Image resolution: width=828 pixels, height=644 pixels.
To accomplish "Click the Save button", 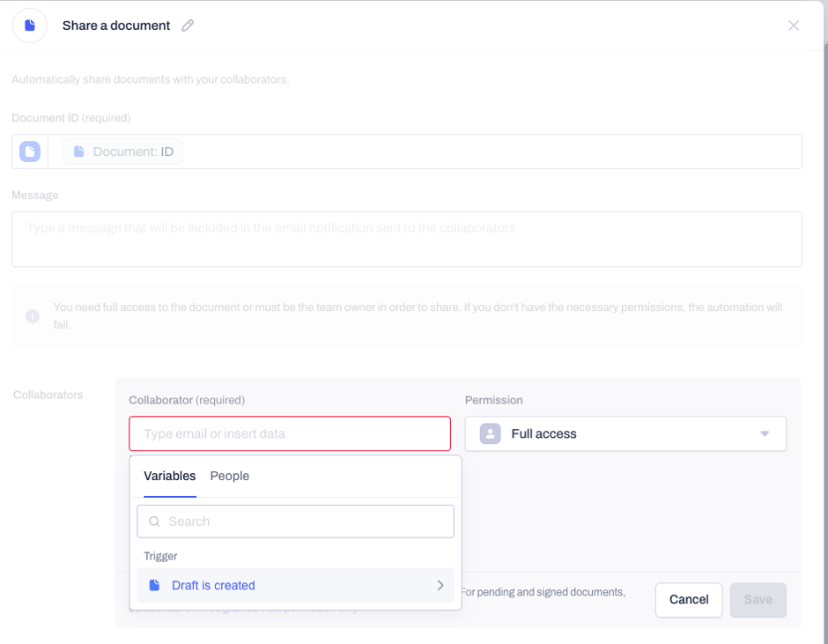I will point(758,600).
